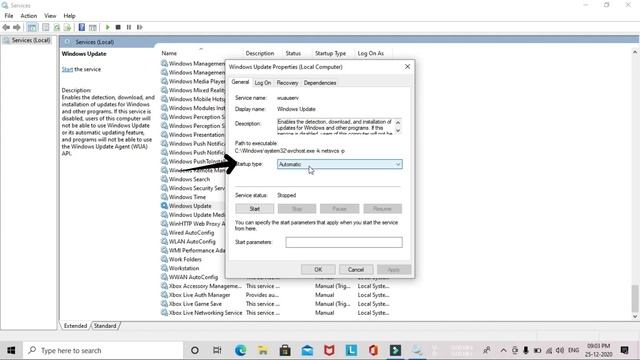This screenshot has width=640, height=360.
Task: Click the Startup Type column header
Action: pyautogui.click(x=330, y=53)
